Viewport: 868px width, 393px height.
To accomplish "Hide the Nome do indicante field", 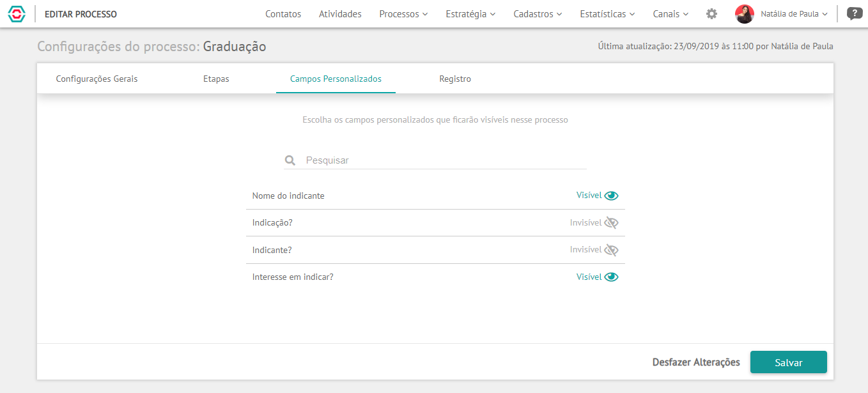I will [x=598, y=196].
